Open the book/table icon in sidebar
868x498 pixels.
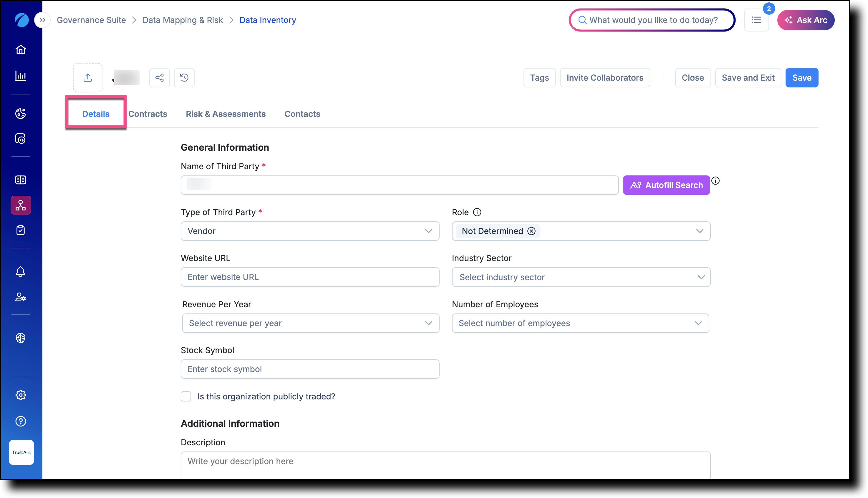tap(21, 180)
